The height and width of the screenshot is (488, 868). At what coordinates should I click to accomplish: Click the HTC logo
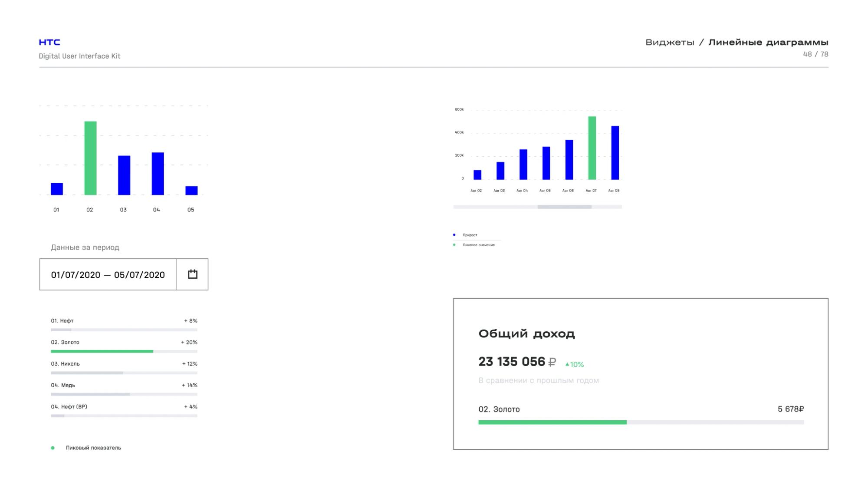(49, 42)
